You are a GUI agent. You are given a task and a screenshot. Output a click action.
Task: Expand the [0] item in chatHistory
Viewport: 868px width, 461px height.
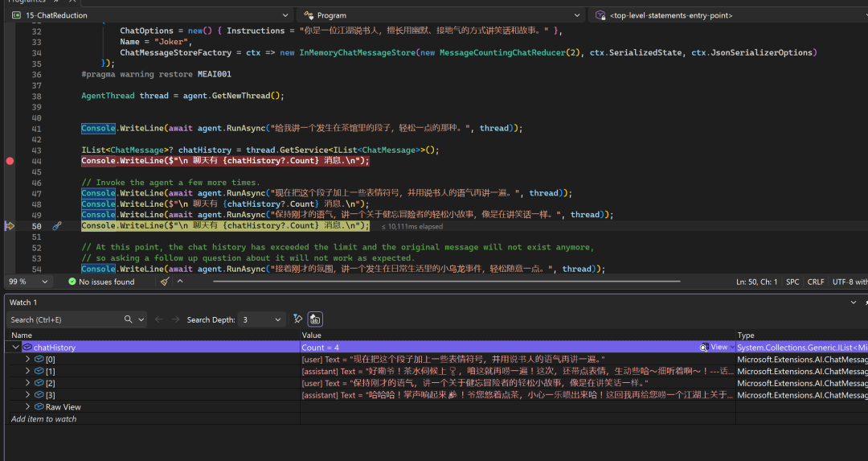[x=27, y=360]
